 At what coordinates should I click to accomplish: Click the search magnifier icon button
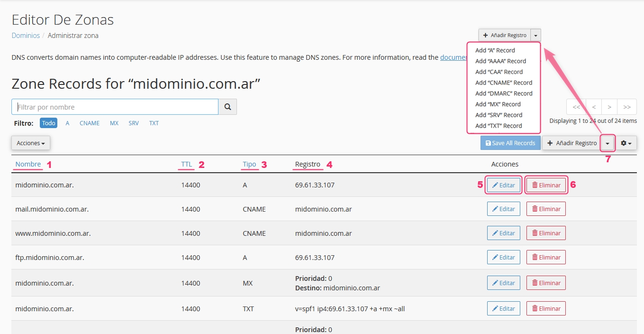tap(227, 107)
